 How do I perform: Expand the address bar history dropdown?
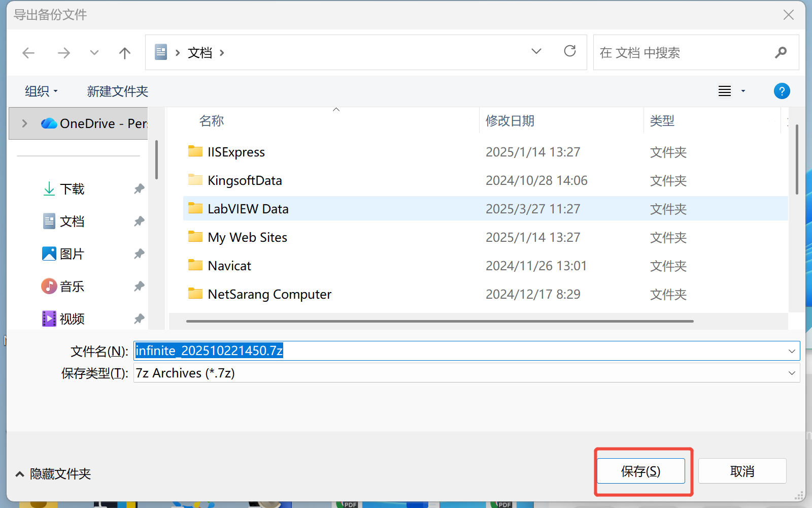(536, 52)
